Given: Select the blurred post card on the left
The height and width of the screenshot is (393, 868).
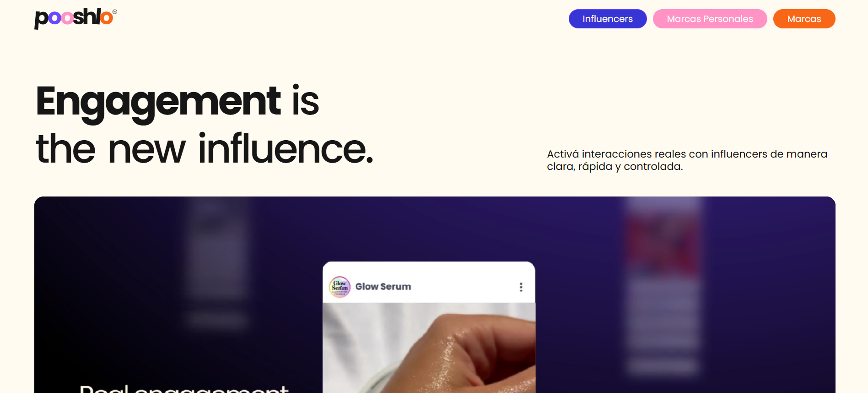Looking at the screenshot, I should pyautogui.click(x=217, y=250).
